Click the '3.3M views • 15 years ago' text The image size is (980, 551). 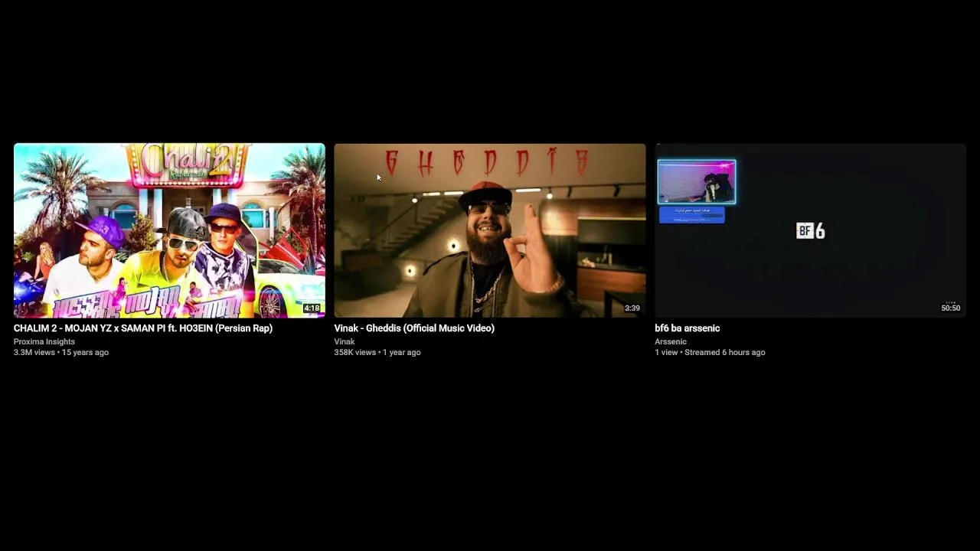[x=61, y=352]
